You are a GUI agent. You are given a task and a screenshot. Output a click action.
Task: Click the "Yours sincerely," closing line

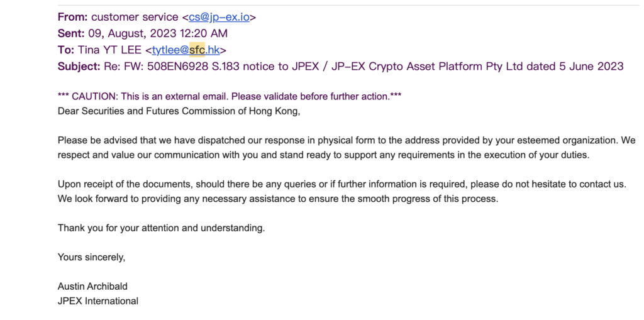click(x=91, y=257)
